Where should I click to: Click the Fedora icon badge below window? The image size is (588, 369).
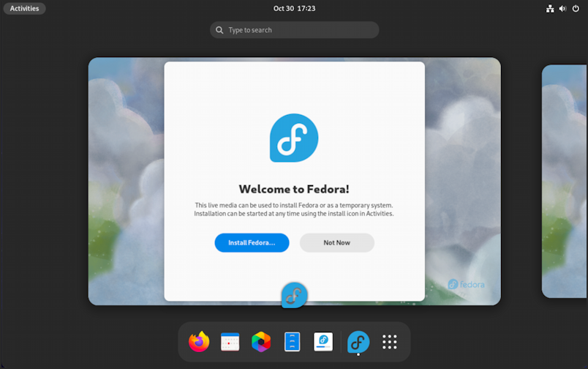pos(295,295)
